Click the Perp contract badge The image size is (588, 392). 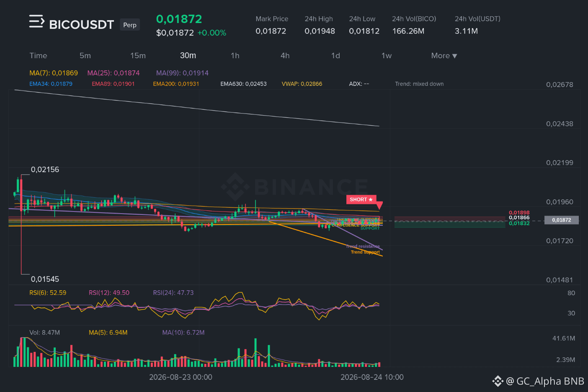(130, 25)
